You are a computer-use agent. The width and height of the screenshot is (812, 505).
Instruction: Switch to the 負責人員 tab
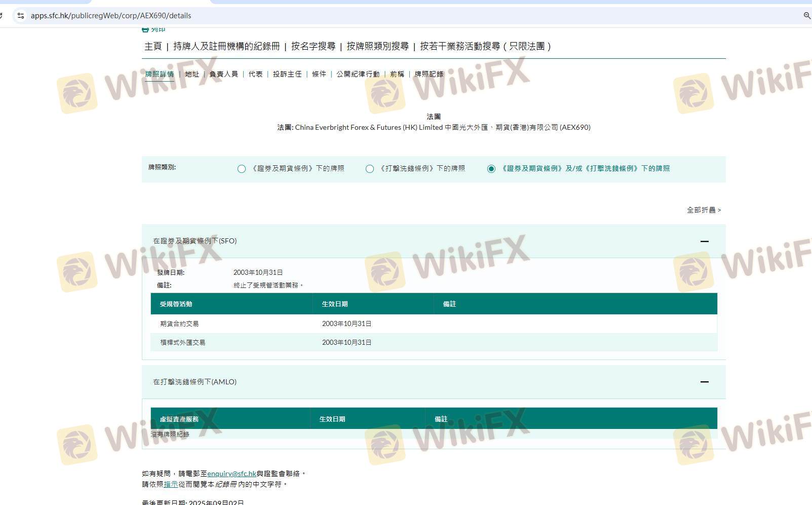tap(223, 74)
